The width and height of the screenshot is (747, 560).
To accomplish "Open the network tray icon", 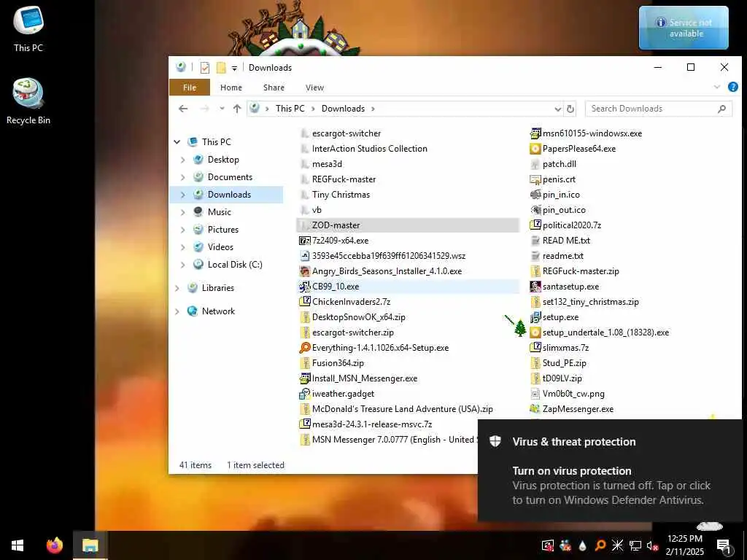I will [x=635, y=545].
